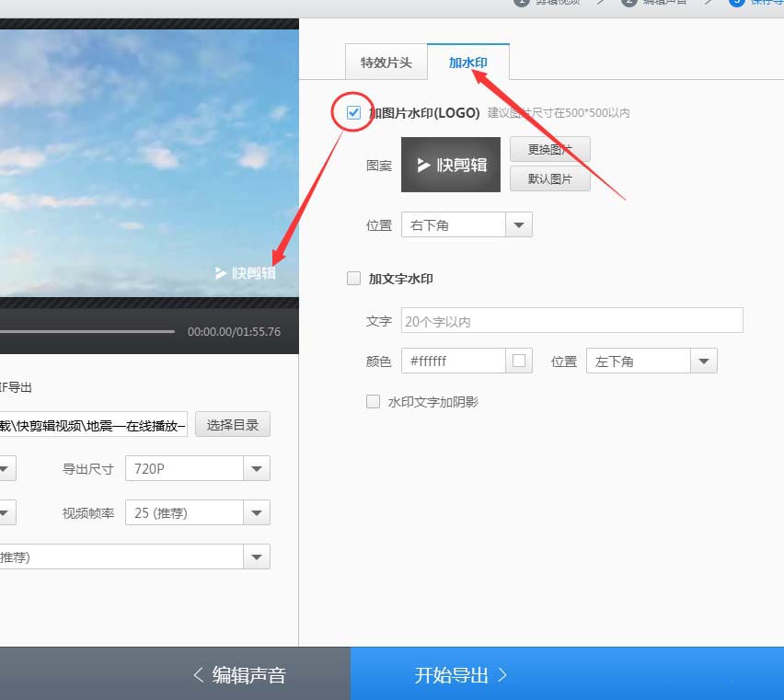Click the white color swatch beside #ffffff
The height and width of the screenshot is (700, 784).
point(520,361)
